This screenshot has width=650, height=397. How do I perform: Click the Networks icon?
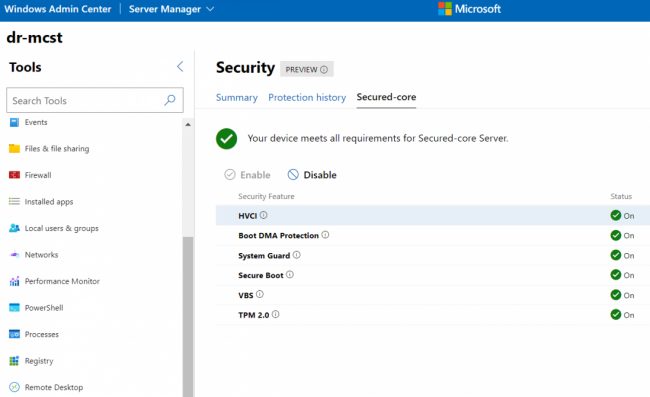point(14,254)
